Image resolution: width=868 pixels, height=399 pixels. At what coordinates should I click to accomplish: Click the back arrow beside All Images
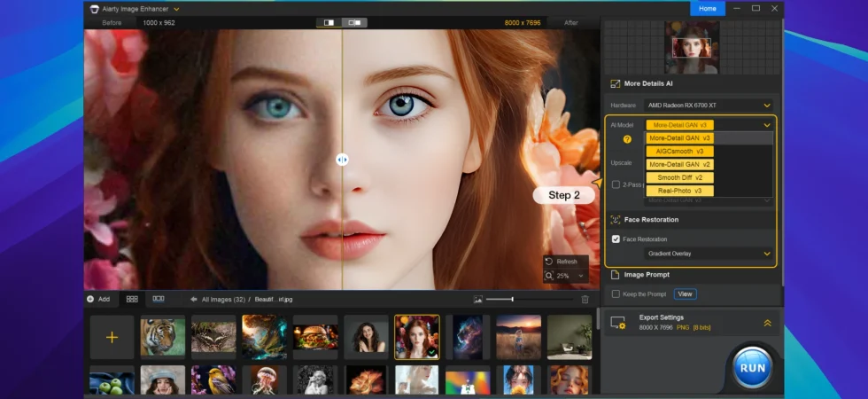click(x=194, y=300)
